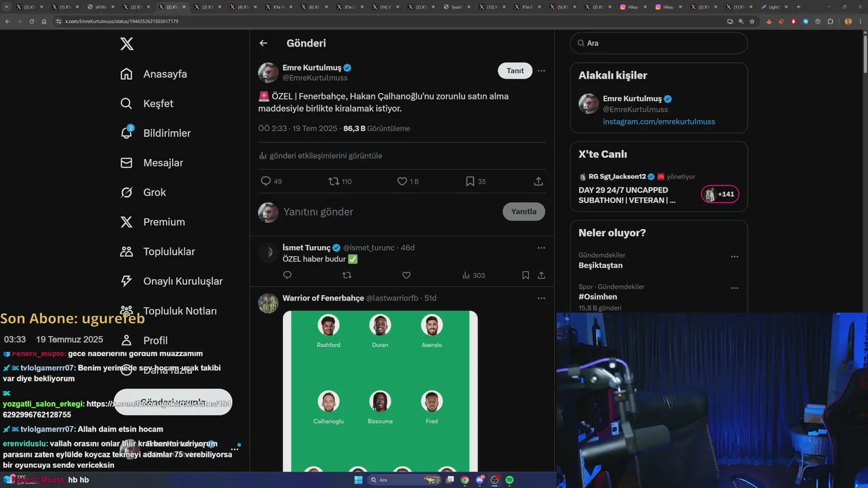
Task: Open the Windows Start menu
Action: [x=358, y=480]
